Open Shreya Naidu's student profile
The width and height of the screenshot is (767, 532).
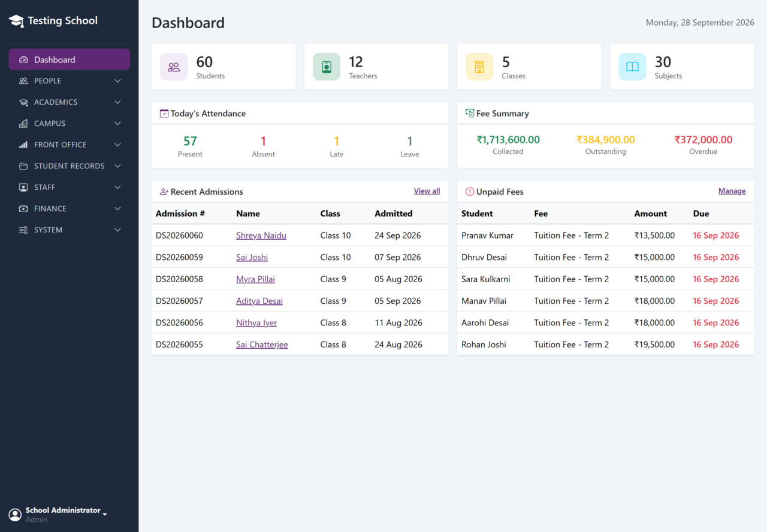[261, 235]
